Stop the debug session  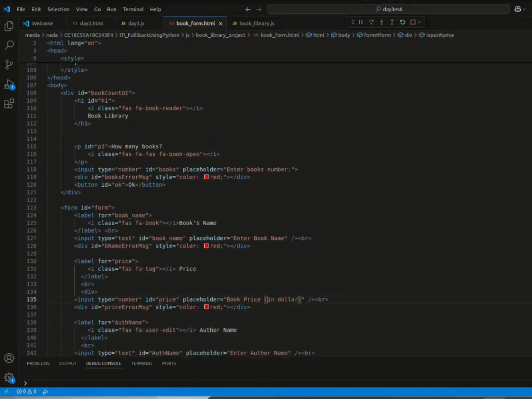tap(413, 22)
